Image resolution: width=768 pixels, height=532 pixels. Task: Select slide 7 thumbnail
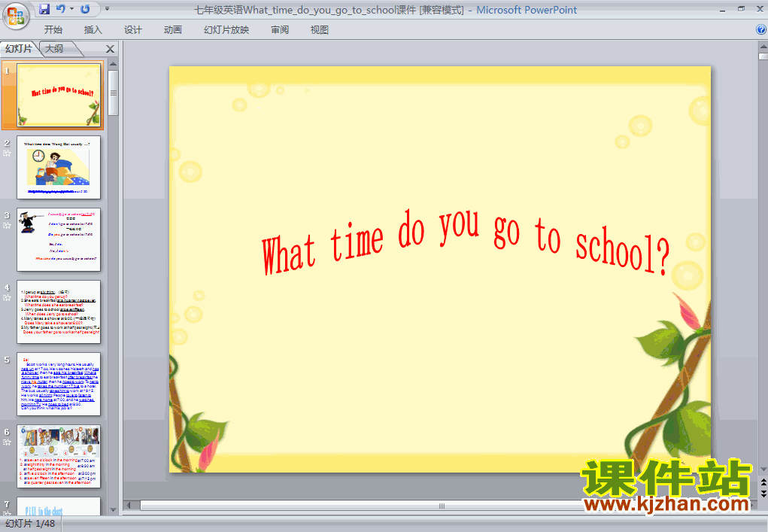tap(59, 506)
